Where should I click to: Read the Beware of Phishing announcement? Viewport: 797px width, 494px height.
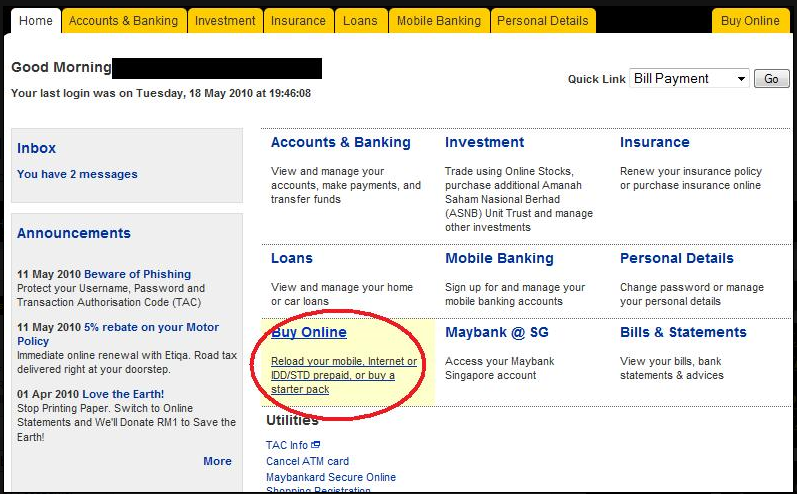(138, 274)
